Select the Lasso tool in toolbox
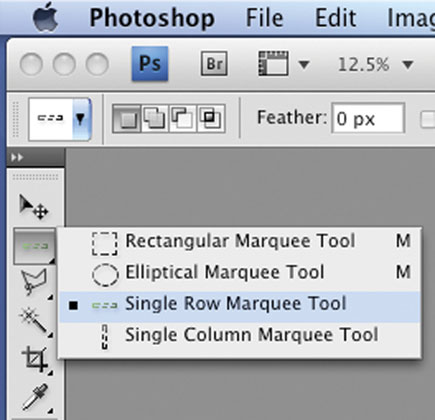Image resolution: width=435 pixels, height=420 pixels. [x=34, y=282]
